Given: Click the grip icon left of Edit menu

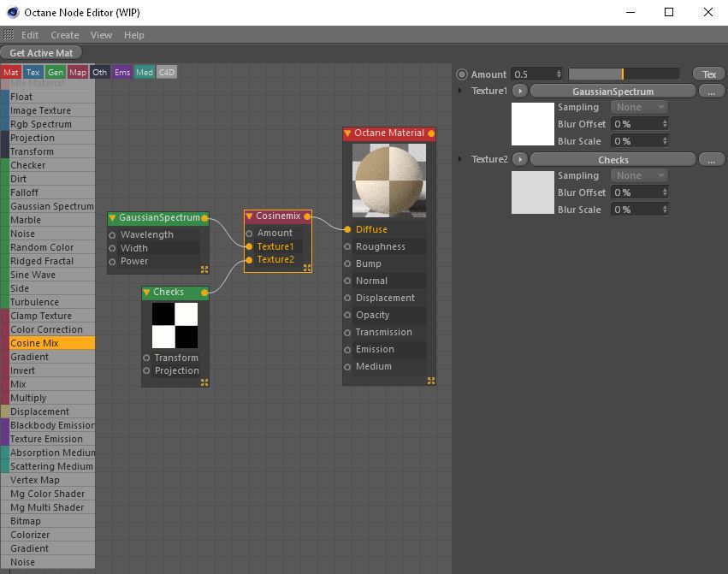Looking at the screenshot, I should click(x=9, y=35).
